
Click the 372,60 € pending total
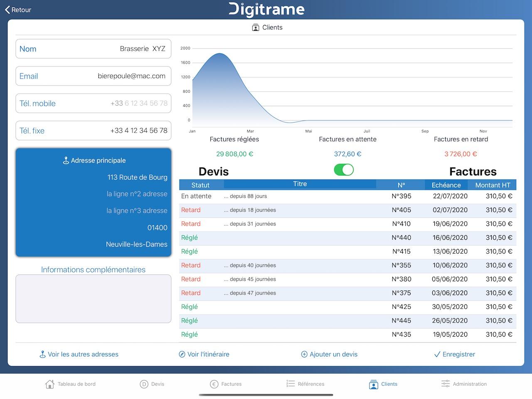[348, 154]
